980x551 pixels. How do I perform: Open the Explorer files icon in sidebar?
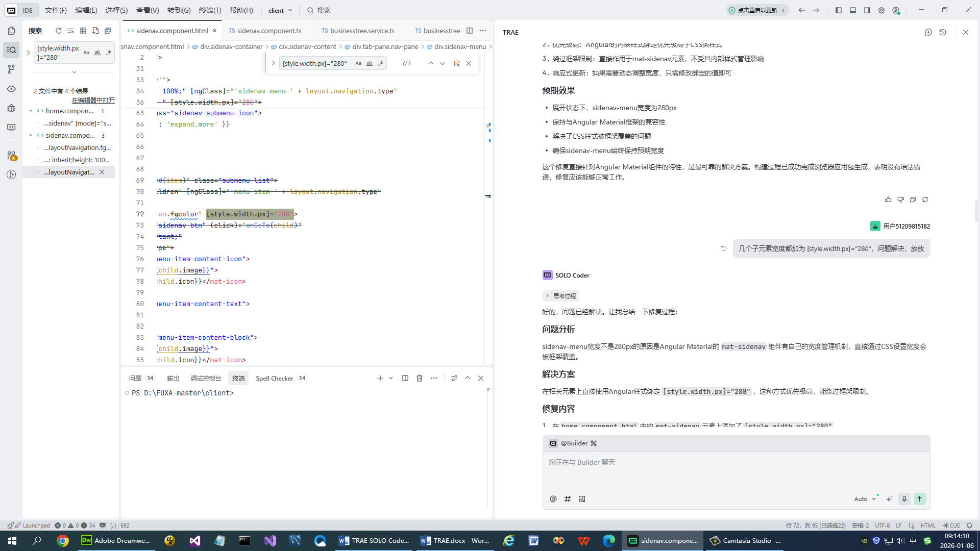tap(11, 31)
